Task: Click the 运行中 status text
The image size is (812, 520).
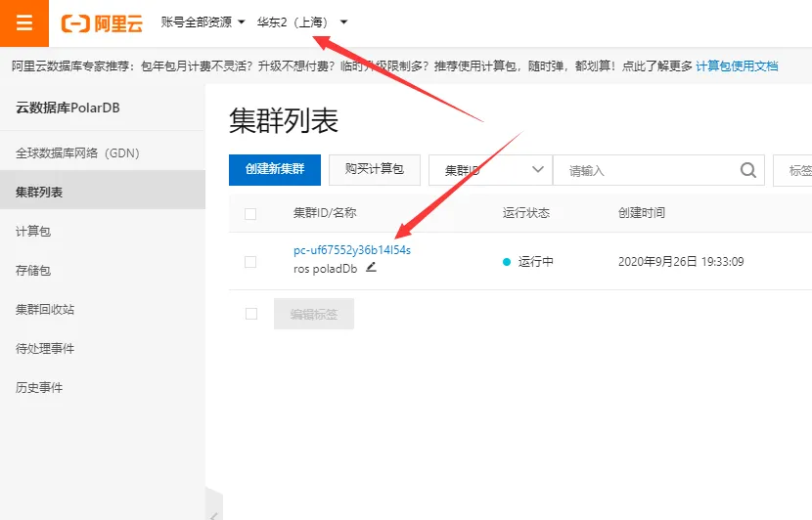Action: point(536,262)
